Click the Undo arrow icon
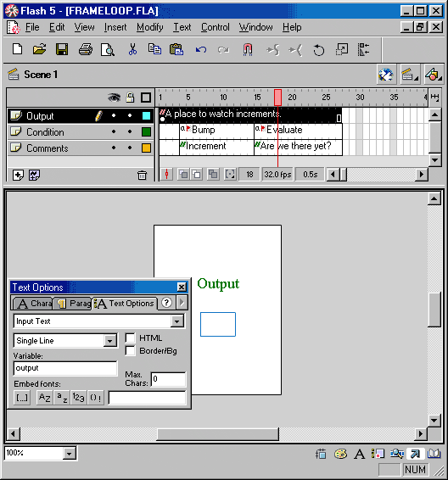This screenshot has height=480, width=448. (x=201, y=49)
